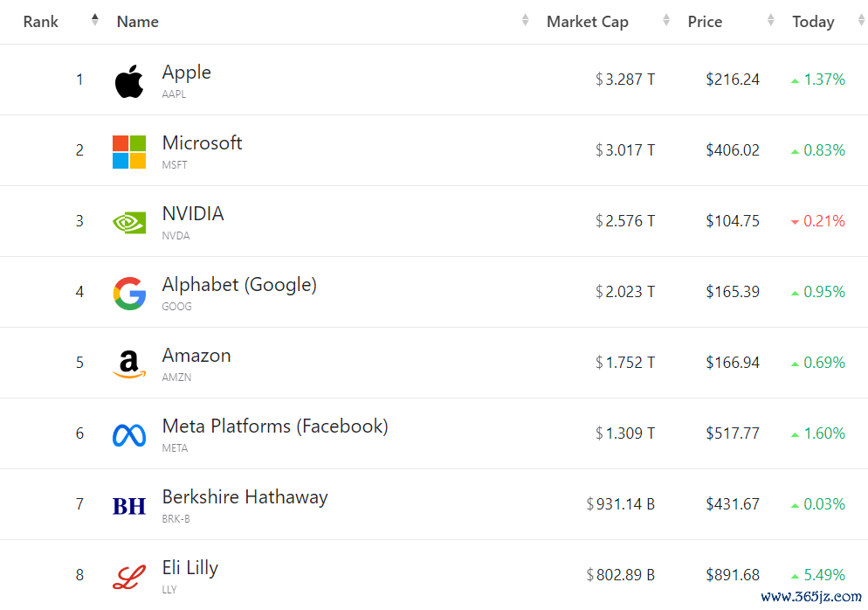
Task: Click the Berkshire Hathaway name link
Action: [x=245, y=497]
